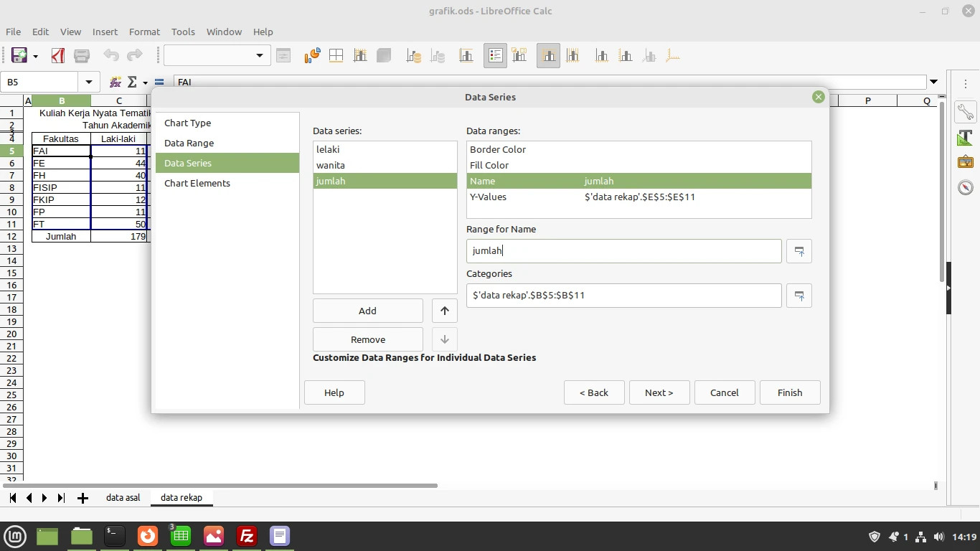Click Finish to create the chart
This screenshot has height=551, width=980.
click(790, 392)
